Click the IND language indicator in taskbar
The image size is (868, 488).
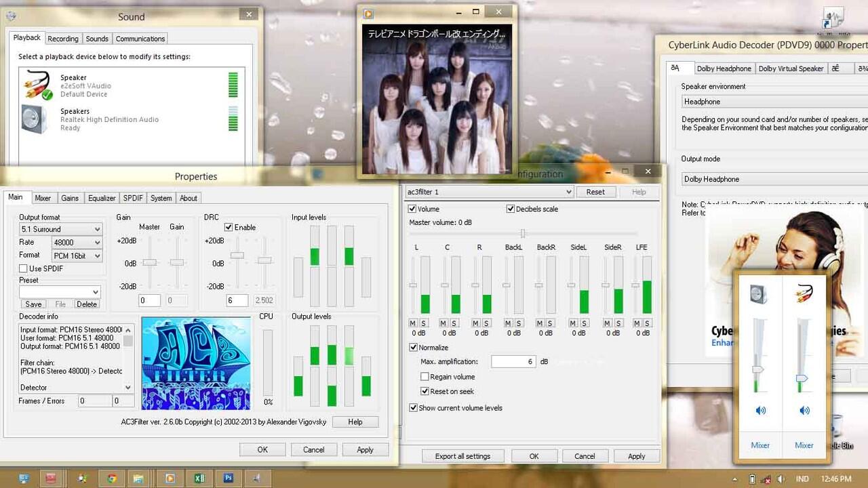802,479
